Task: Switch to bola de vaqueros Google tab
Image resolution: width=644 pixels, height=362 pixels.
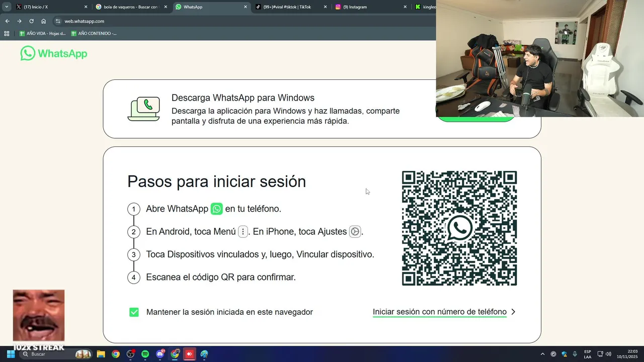Action: pyautogui.click(x=131, y=7)
